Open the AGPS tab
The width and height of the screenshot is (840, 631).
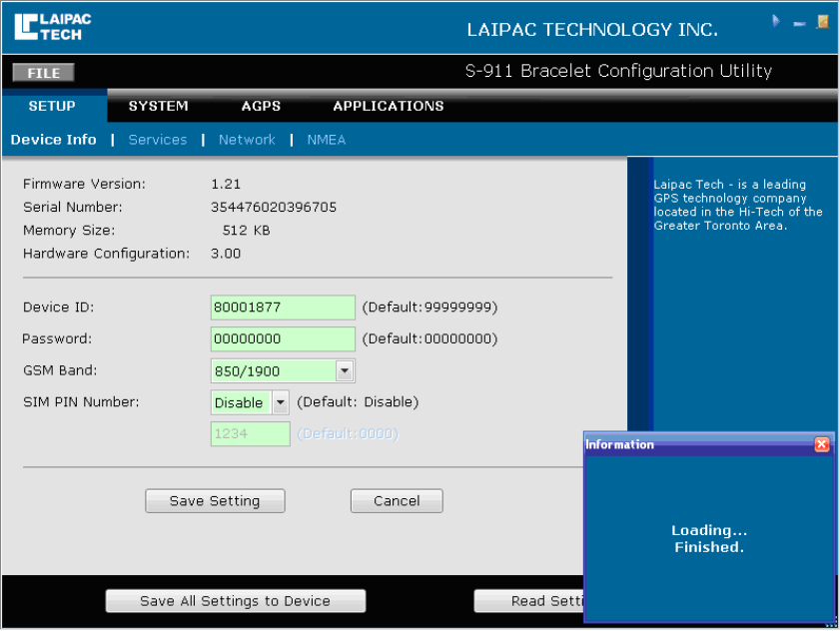tap(261, 106)
